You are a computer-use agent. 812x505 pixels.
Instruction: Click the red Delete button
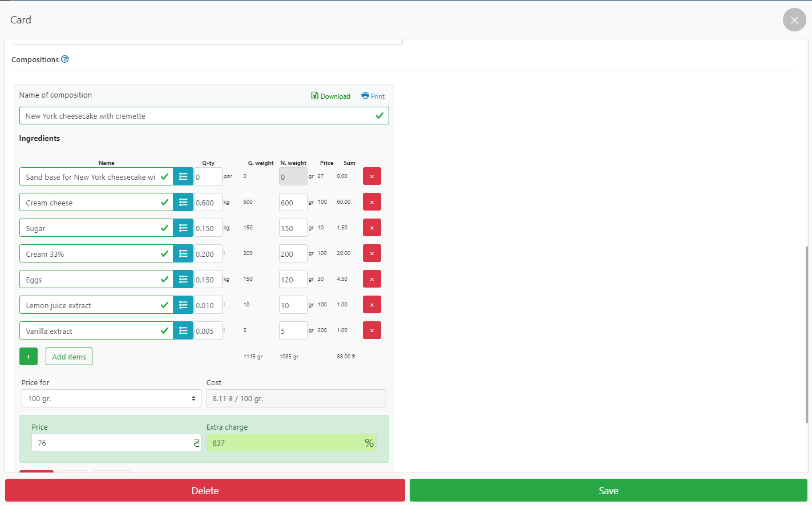205,491
